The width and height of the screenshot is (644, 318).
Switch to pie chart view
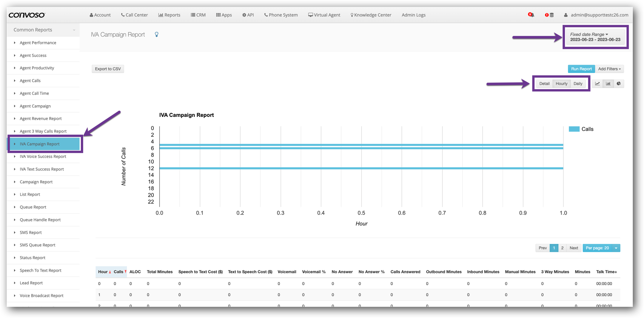click(x=619, y=84)
